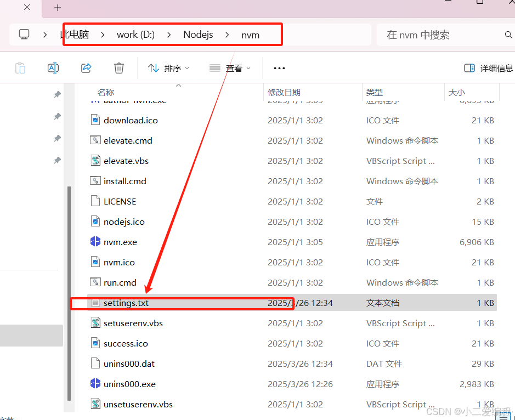The image size is (515, 420).
Task: Click the 2,983 KB size of unins000.exe
Action: pos(477,384)
